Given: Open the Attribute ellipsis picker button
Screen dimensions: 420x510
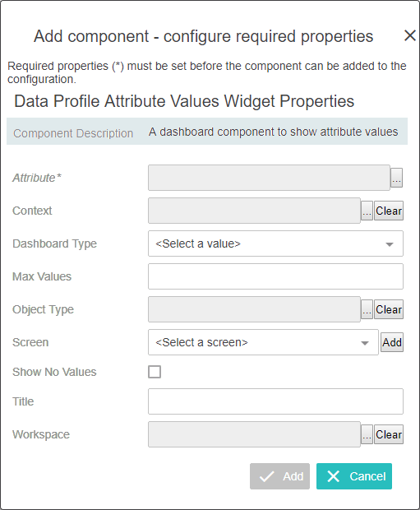Looking at the screenshot, I should [x=396, y=178].
